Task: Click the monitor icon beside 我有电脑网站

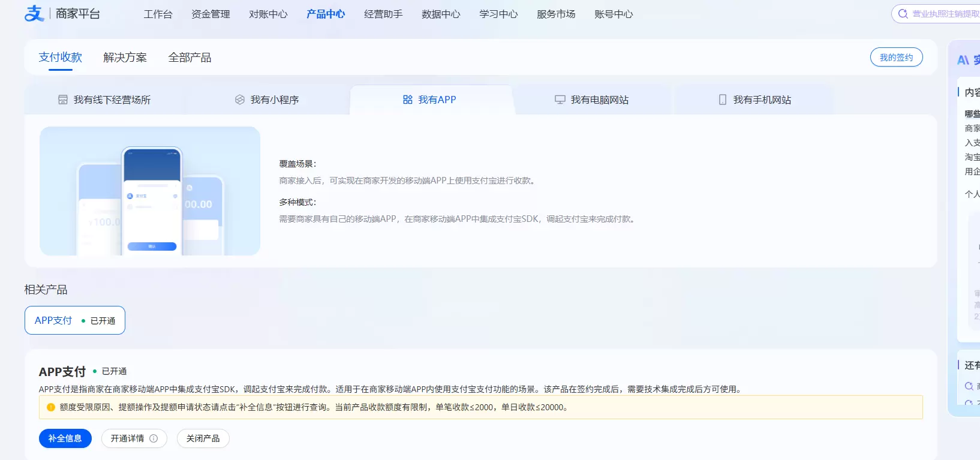Action: [x=560, y=100]
